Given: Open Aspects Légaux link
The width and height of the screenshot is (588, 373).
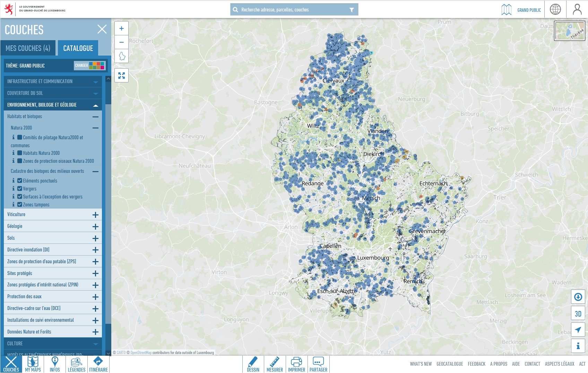Looking at the screenshot, I should click(560, 364).
